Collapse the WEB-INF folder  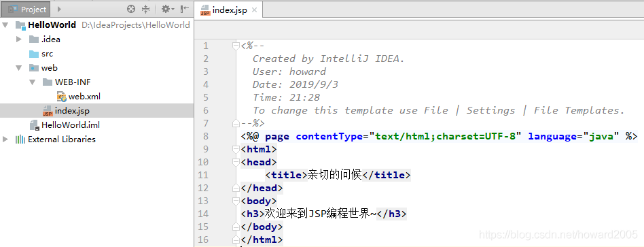tap(33, 82)
